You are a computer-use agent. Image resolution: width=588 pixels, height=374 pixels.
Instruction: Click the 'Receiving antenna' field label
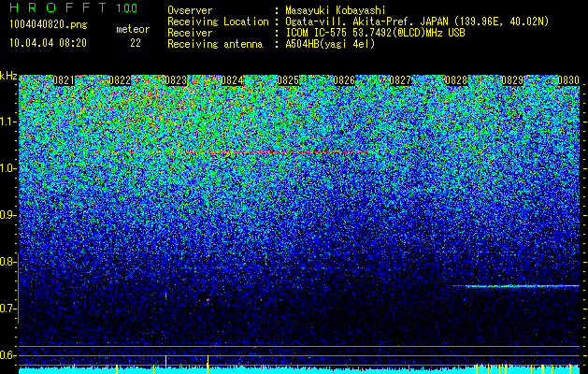click(215, 44)
